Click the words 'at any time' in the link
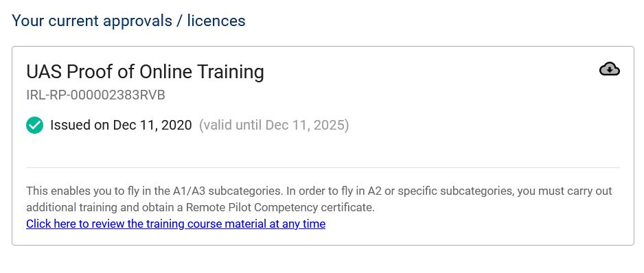 (304, 224)
